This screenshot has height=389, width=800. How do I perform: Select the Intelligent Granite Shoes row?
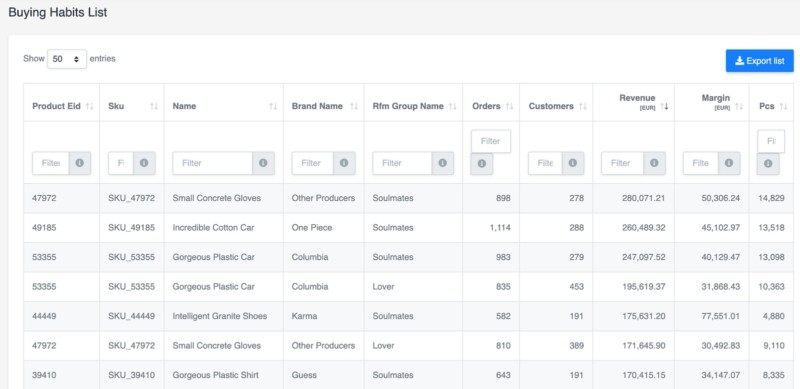coord(408,316)
